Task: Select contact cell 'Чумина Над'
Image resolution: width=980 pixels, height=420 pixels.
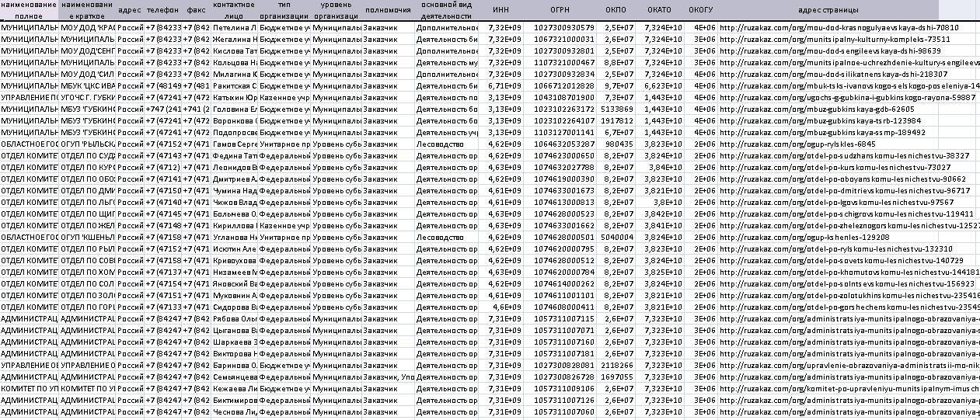Action: [235, 190]
